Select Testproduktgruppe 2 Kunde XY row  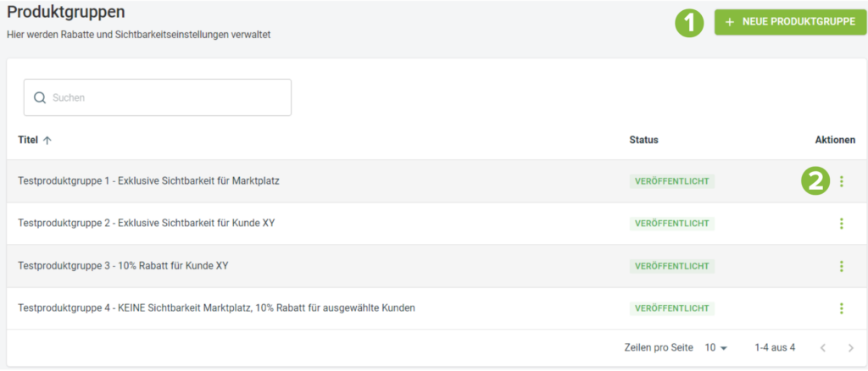[x=437, y=224]
